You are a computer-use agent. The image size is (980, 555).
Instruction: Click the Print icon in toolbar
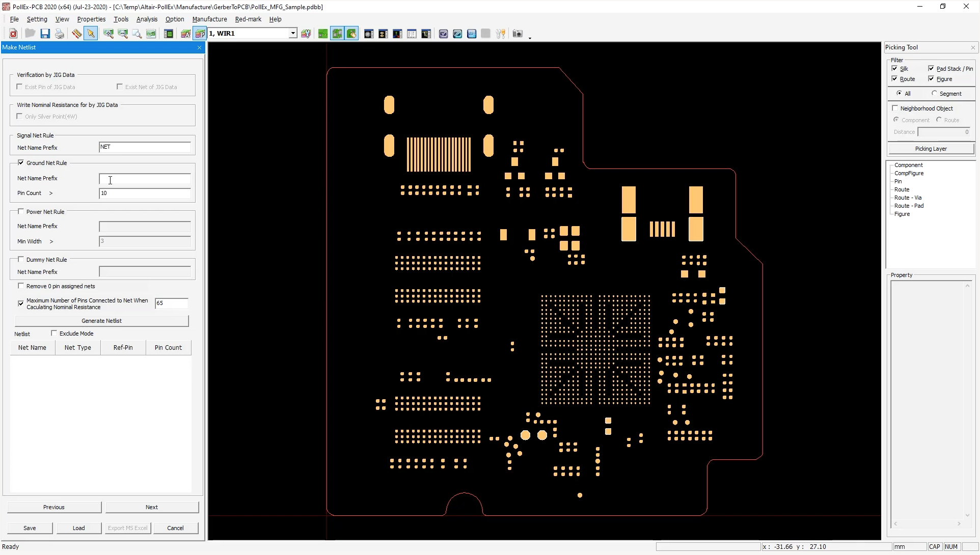pos(60,34)
